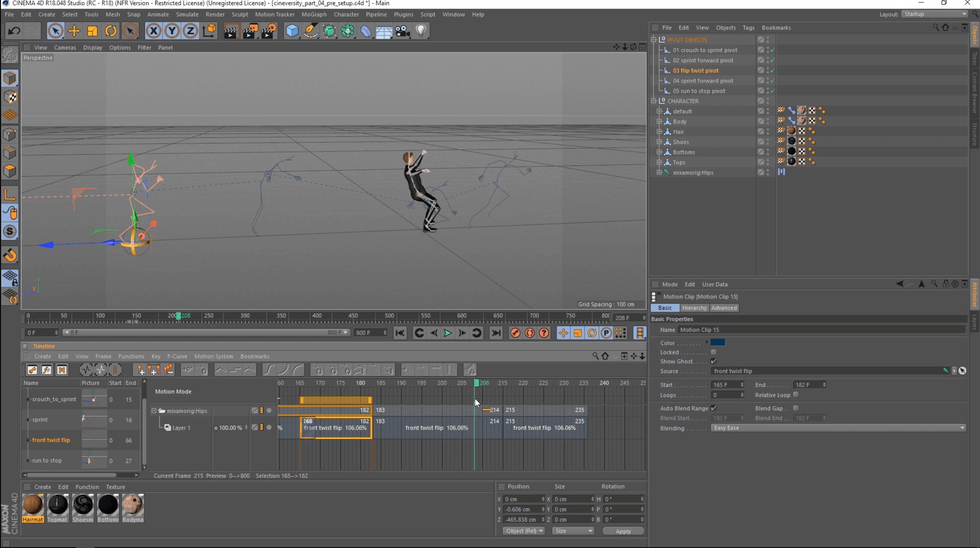The width and height of the screenshot is (980, 548).
Task: Toggle the Auto Blend Range checkbox
Action: [x=713, y=408]
